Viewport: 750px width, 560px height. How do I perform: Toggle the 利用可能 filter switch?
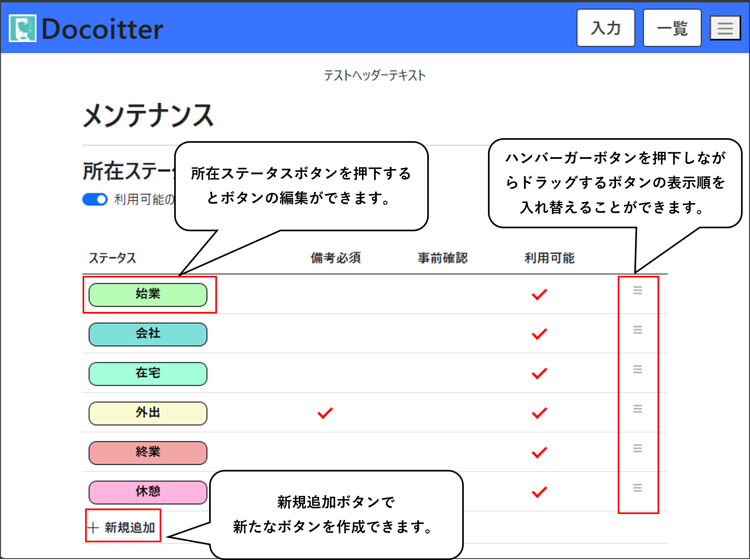[x=95, y=199]
